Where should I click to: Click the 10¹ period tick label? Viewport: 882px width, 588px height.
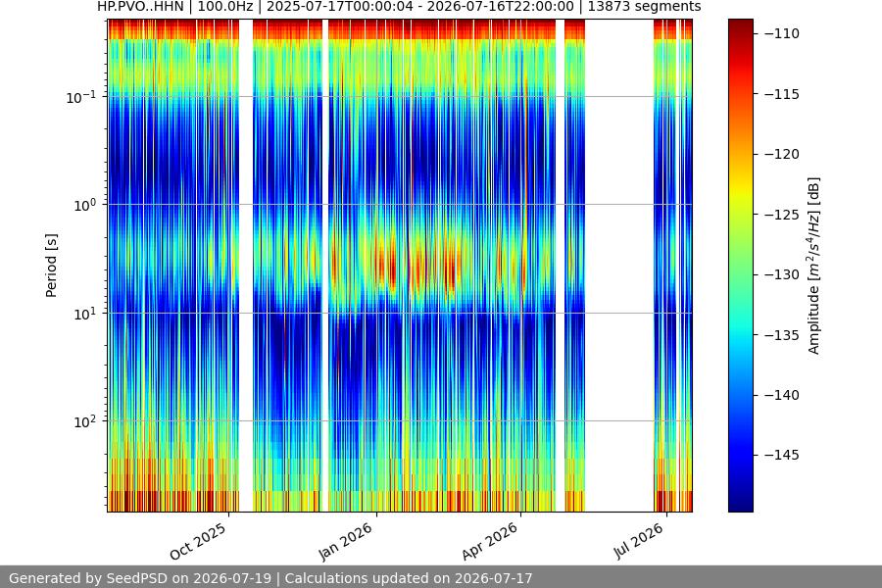coord(85,314)
